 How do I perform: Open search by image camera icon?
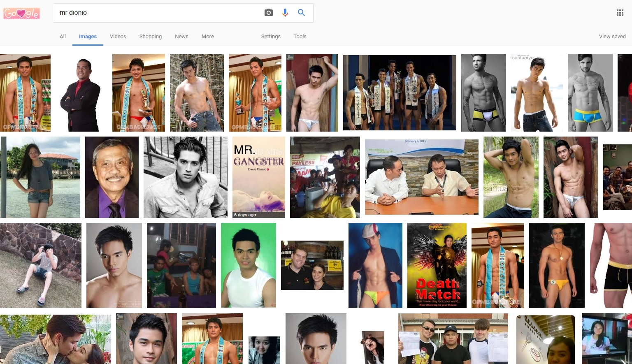tap(269, 13)
